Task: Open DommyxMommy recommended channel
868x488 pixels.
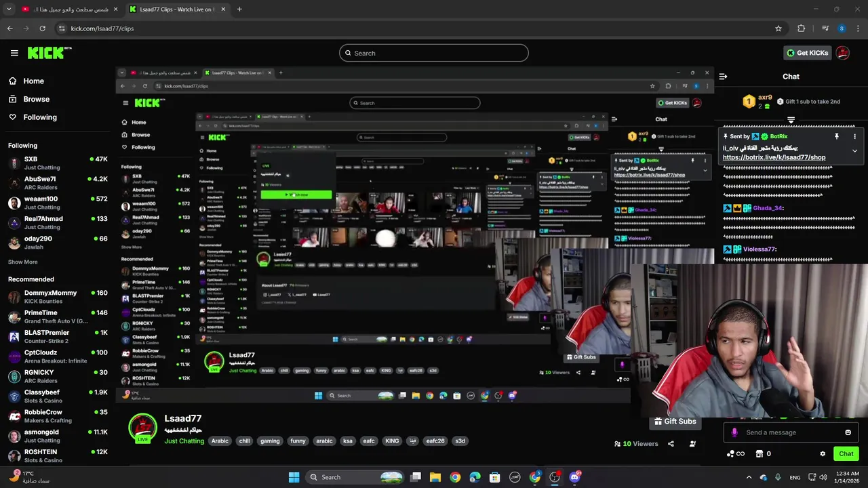Action: click(x=58, y=297)
